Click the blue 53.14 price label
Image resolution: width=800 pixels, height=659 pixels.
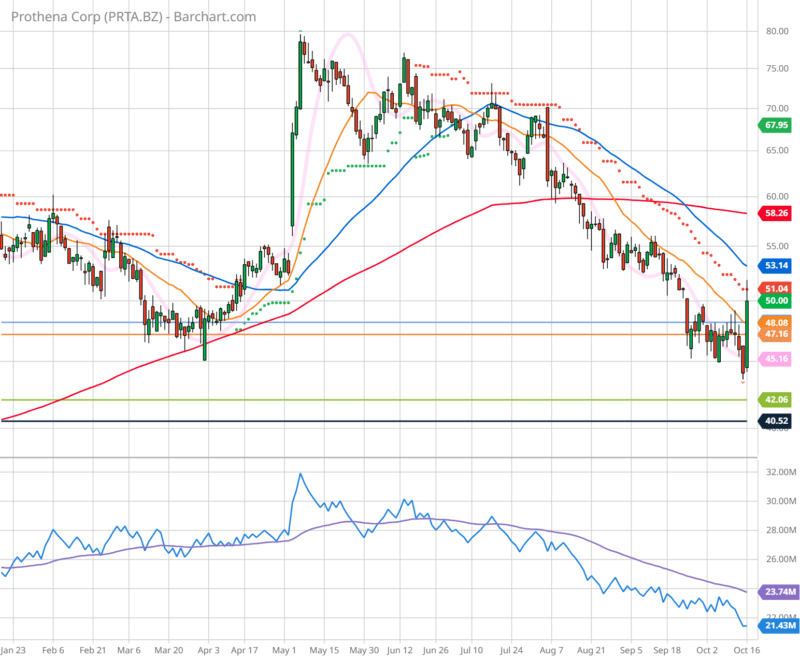point(775,265)
